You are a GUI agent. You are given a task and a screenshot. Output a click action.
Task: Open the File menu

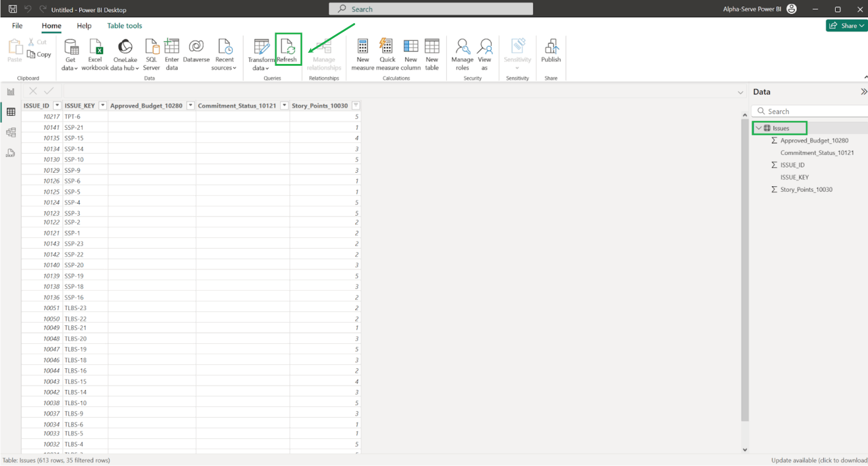pos(17,26)
